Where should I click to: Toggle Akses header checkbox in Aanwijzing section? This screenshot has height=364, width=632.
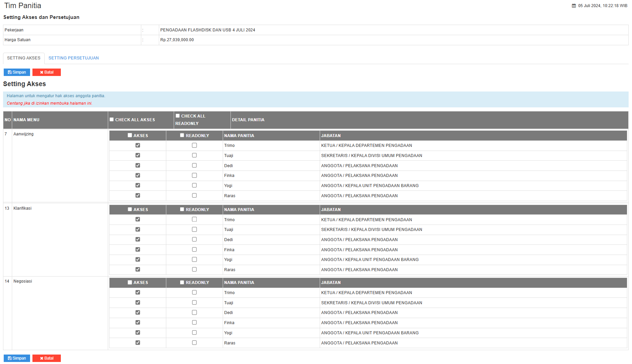[130, 135]
